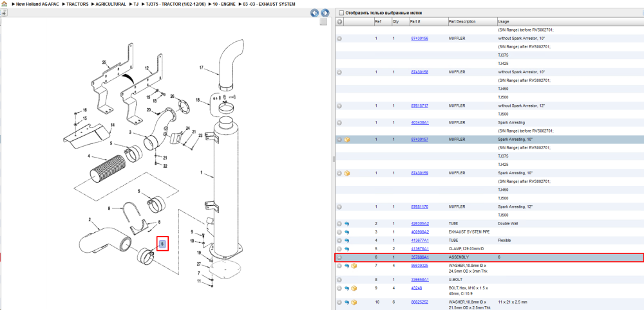The width and height of the screenshot is (644, 310).
Task: Click the blue arrow icon for 400908A2
Action: click(346, 232)
